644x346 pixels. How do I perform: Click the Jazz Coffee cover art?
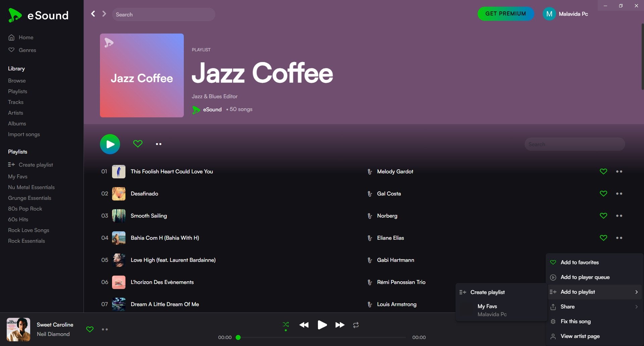click(142, 75)
